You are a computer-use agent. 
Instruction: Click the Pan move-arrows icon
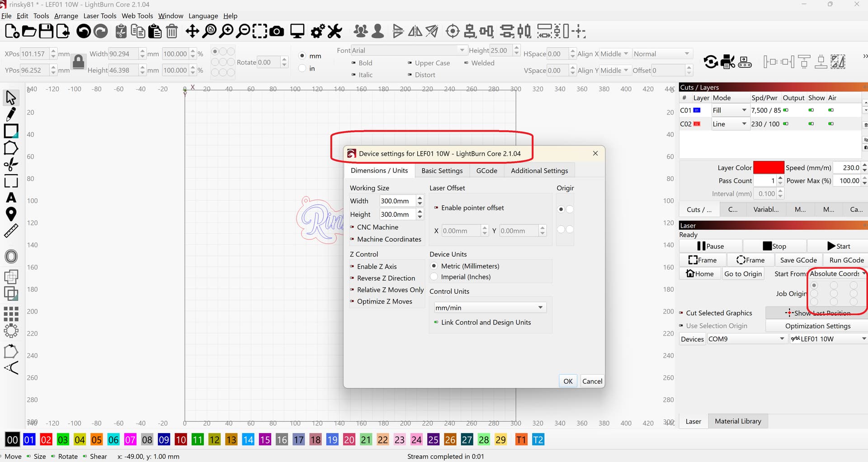[x=192, y=31]
